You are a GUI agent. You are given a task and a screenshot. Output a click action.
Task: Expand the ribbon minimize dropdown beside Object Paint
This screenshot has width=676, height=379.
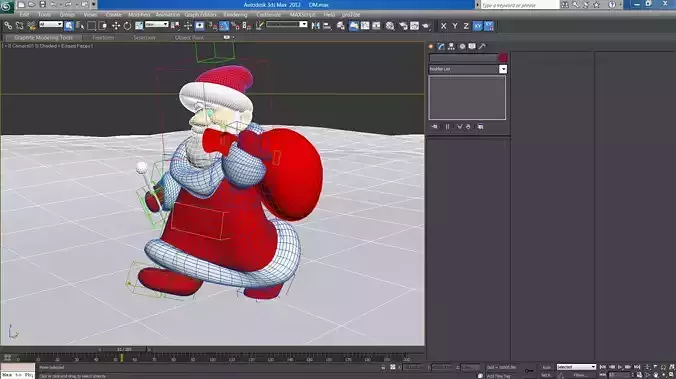tap(233, 38)
